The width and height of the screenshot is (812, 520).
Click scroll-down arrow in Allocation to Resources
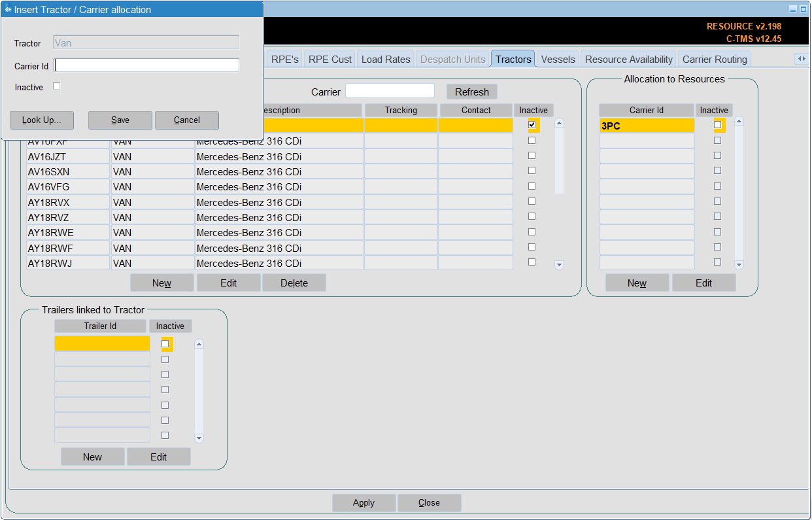click(x=739, y=265)
